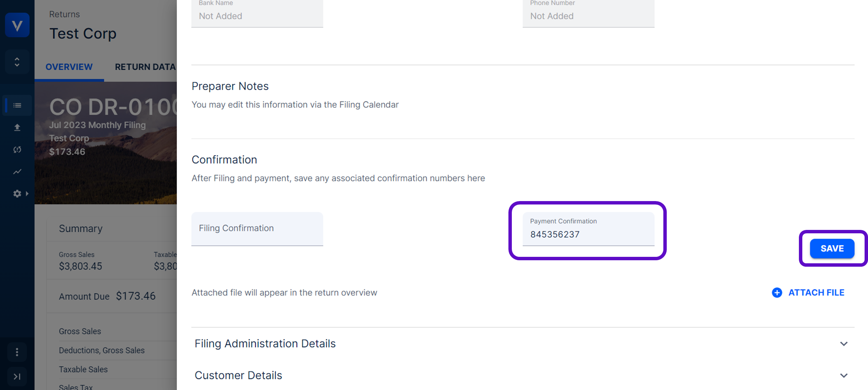Click the Filing Confirmation input field

tap(257, 229)
